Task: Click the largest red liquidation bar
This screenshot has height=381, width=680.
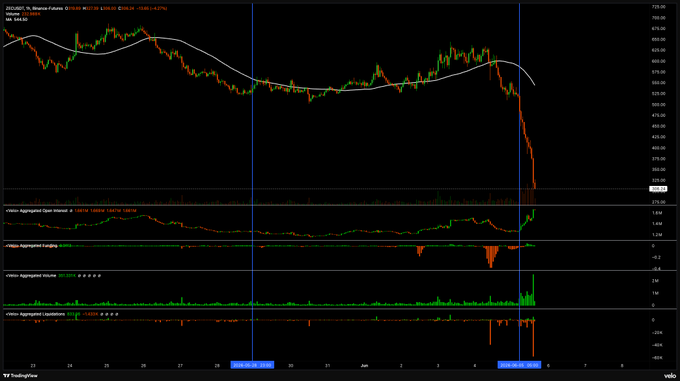Action: tap(533, 339)
